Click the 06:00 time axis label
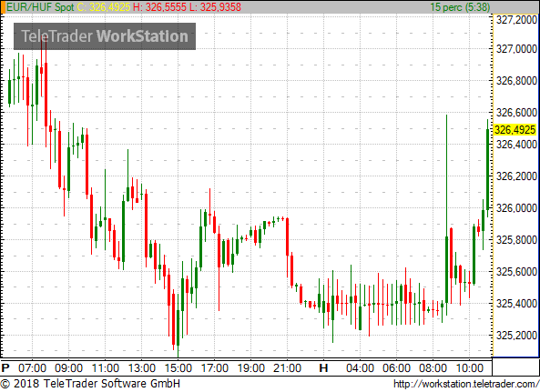The height and width of the screenshot is (392, 540). [x=396, y=368]
